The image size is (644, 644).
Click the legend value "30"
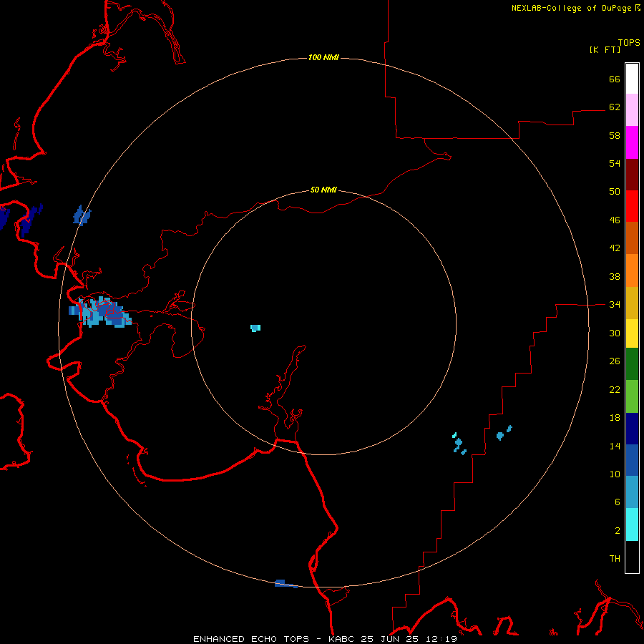click(615, 333)
